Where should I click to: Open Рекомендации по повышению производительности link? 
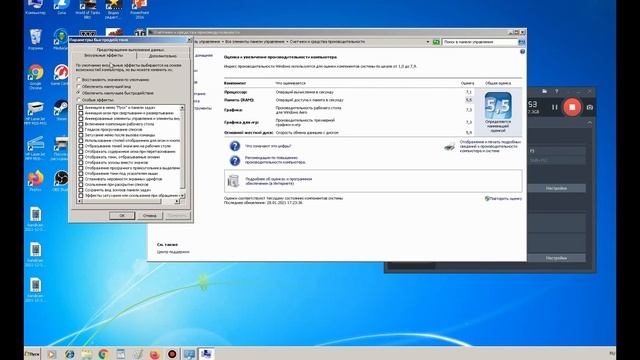tap(275, 160)
